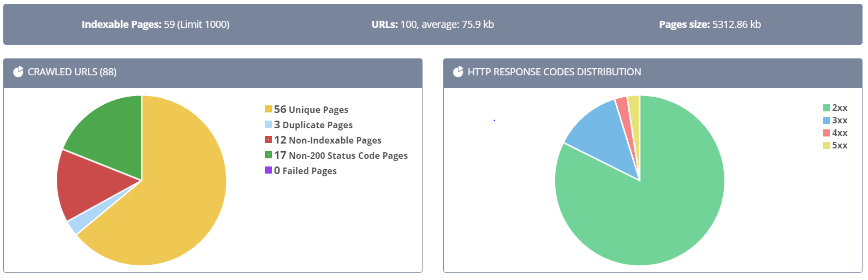Click the light blue Duplicate Pages swatch

[268, 124]
